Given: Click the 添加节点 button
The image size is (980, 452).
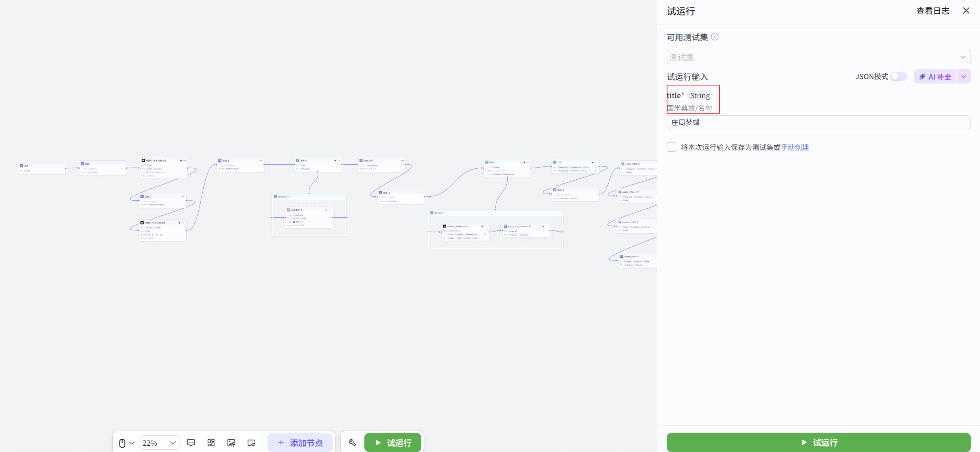Looking at the screenshot, I should point(301,443).
